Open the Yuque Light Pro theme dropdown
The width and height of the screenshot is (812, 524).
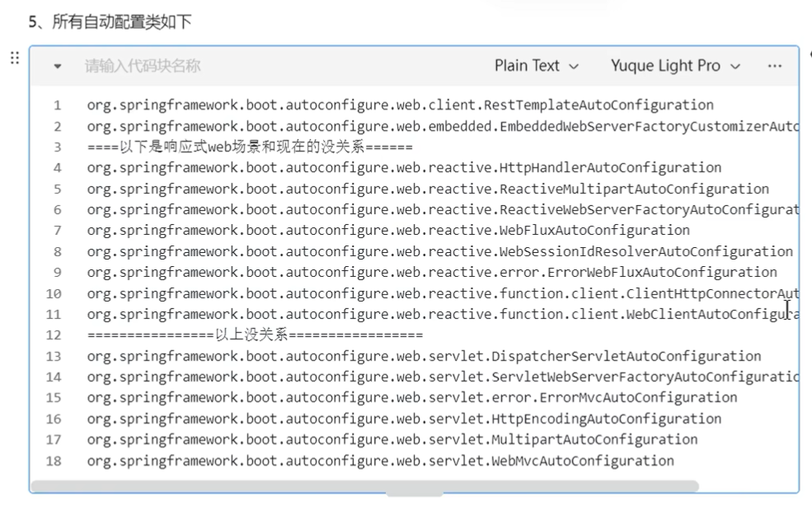point(675,66)
